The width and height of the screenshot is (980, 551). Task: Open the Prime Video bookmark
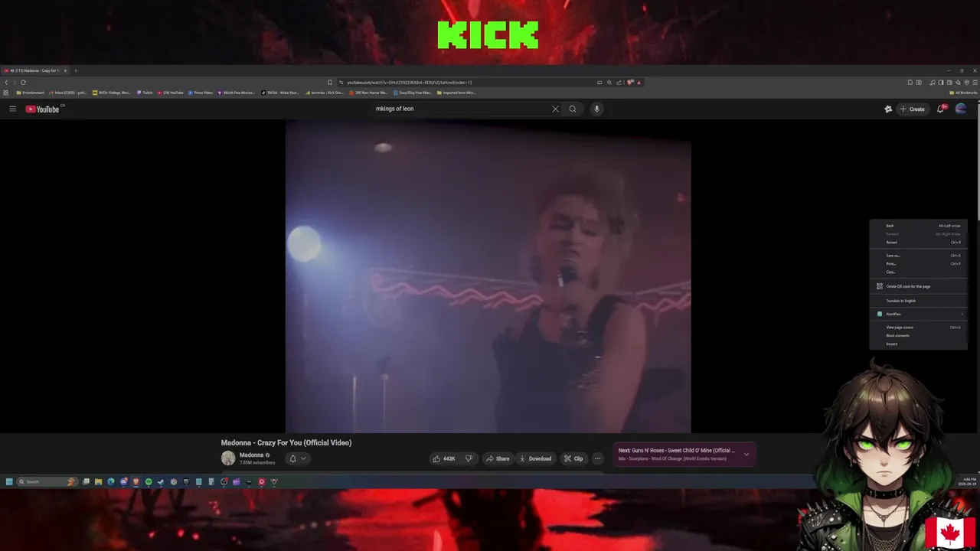click(x=201, y=93)
